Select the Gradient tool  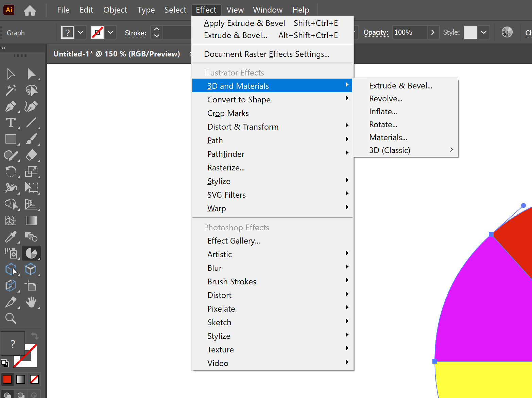(x=31, y=220)
